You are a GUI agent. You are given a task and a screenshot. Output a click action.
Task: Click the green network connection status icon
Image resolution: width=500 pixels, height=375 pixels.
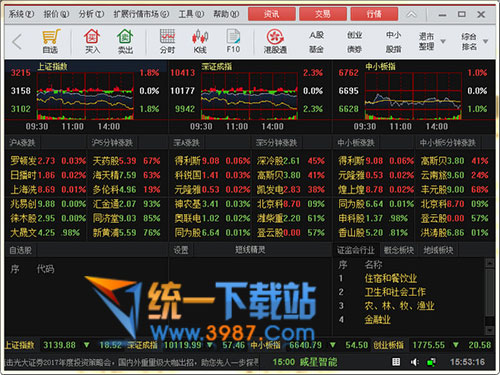[432, 362]
